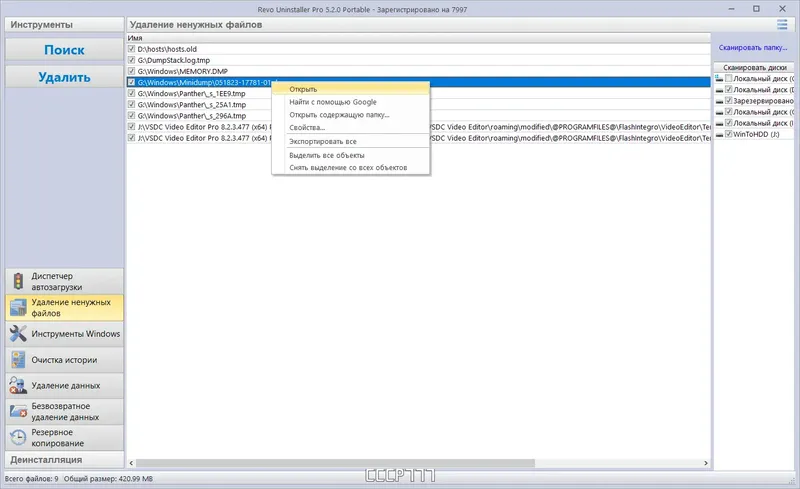The height and width of the screenshot is (489, 800).
Task: Choose Снять выделение со всех объектов
Action: [351, 167]
